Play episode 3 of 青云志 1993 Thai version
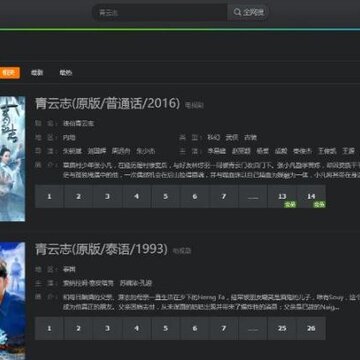The height and width of the screenshot is (360, 360). (x=107, y=328)
